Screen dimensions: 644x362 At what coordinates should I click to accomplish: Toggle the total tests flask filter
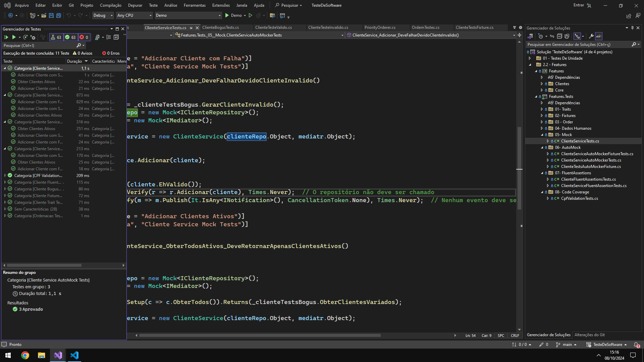pos(56,37)
